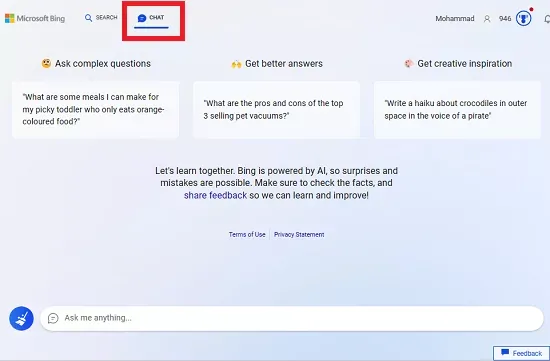This screenshot has width=550, height=361.
Task: Click the Get better answers heading
Action: click(277, 63)
